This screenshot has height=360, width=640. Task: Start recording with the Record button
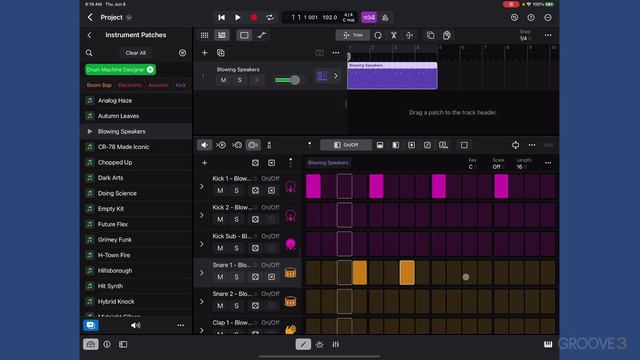[x=254, y=18]
